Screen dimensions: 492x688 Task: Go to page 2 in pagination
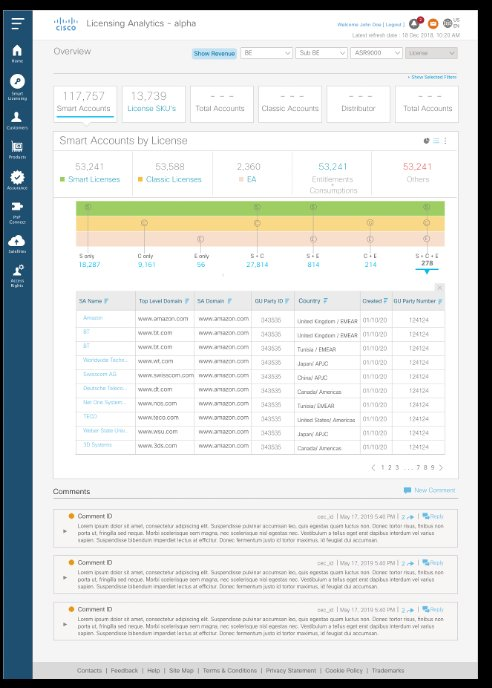[x=389, y=468]
